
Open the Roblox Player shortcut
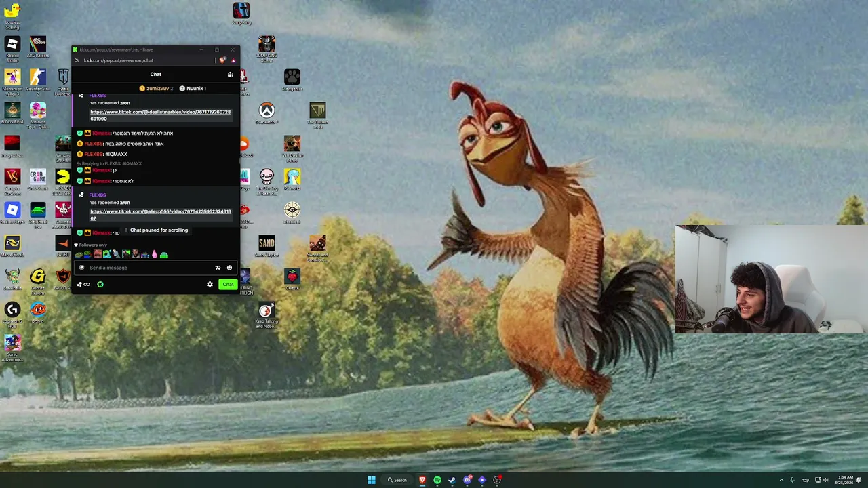[x=12, y=213]
